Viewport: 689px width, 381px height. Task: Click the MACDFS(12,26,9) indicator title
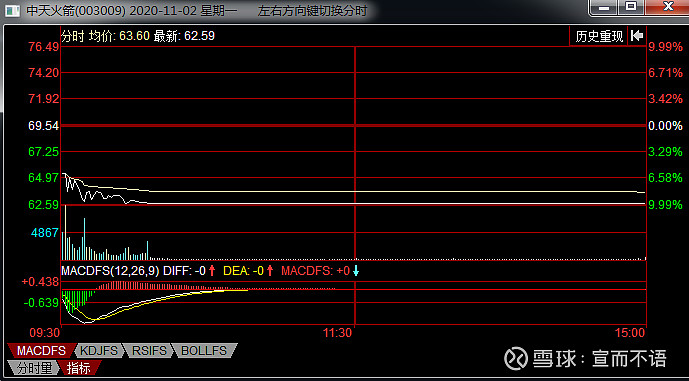coord(110,271)
